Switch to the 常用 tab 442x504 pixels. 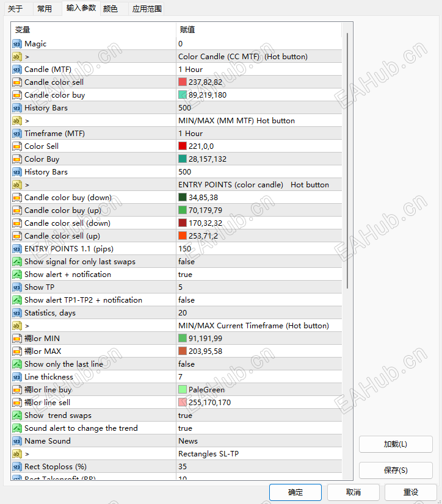click(45, 9)
